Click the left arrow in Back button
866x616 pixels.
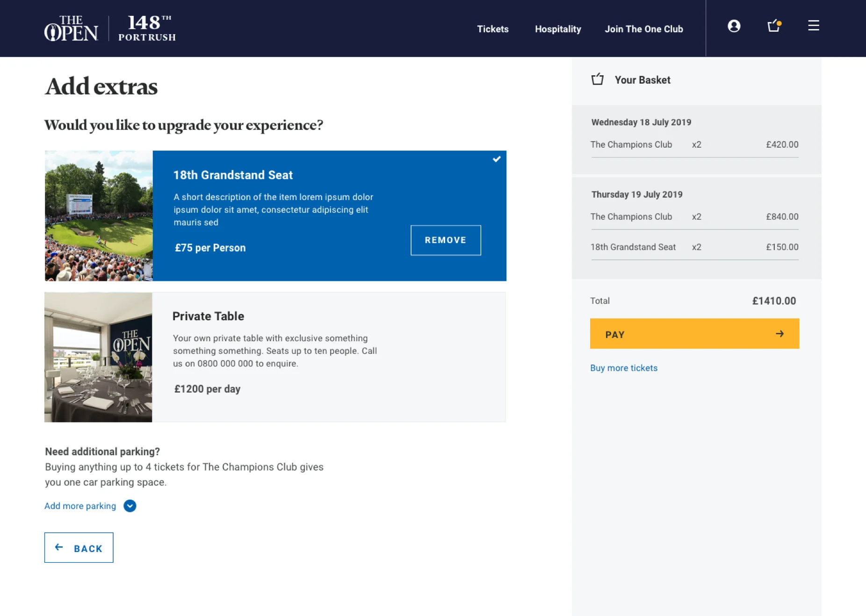(x=59, y=547)
